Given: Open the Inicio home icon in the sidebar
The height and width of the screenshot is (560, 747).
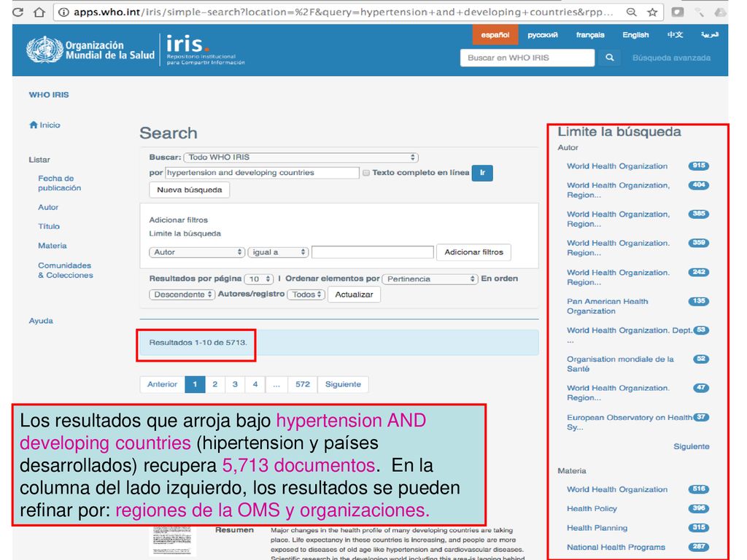Looking at the screenshot, I should (x=34, y=125).
